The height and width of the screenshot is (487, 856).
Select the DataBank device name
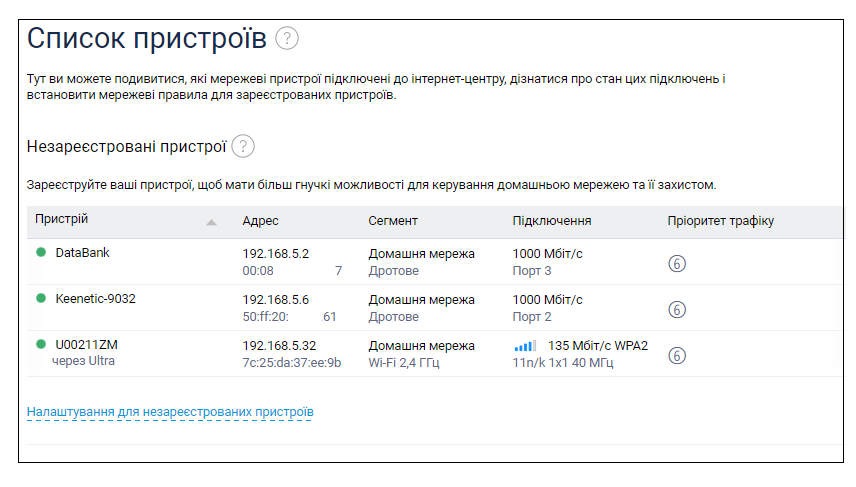[82, 253]
